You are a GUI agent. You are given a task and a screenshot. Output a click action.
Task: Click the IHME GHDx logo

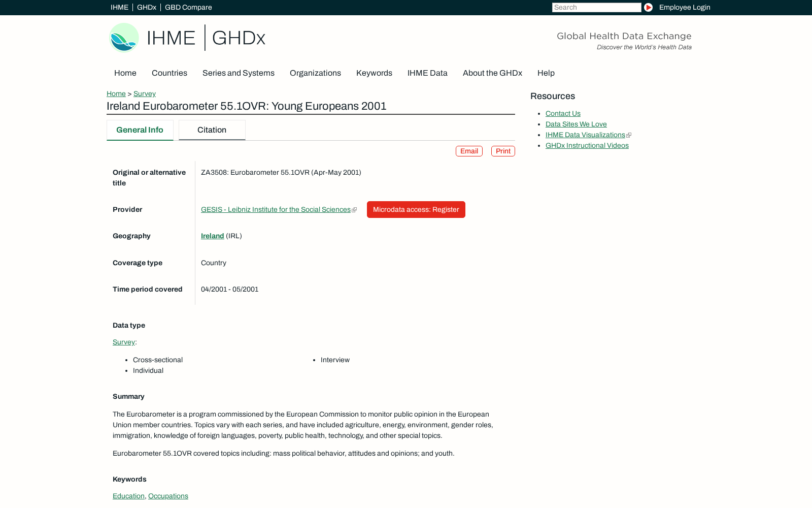click(187, 38)
